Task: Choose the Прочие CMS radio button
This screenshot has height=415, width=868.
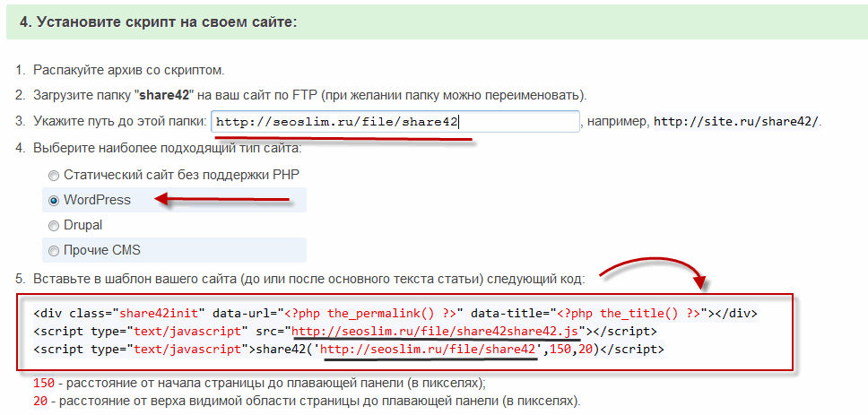Action: (55, 250)
